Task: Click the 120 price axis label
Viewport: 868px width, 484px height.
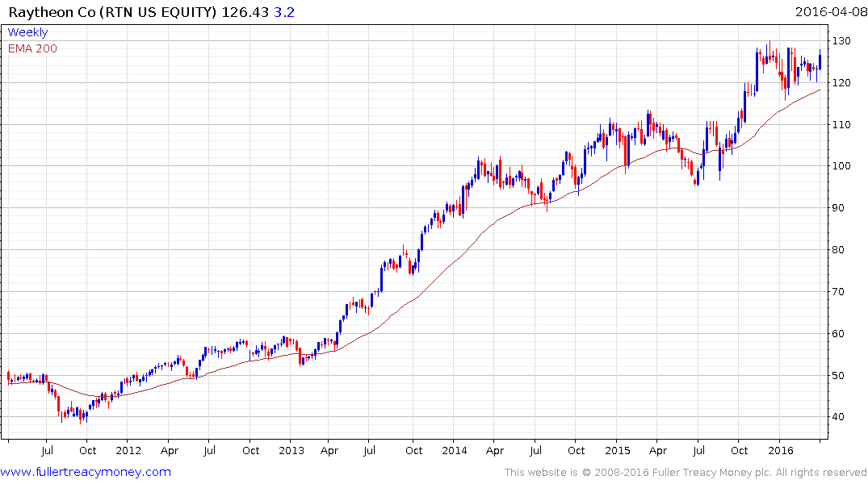Action: (841, 83)
